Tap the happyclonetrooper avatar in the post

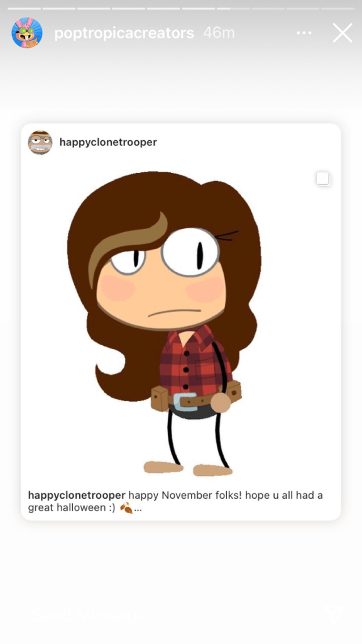pos(40,143)
